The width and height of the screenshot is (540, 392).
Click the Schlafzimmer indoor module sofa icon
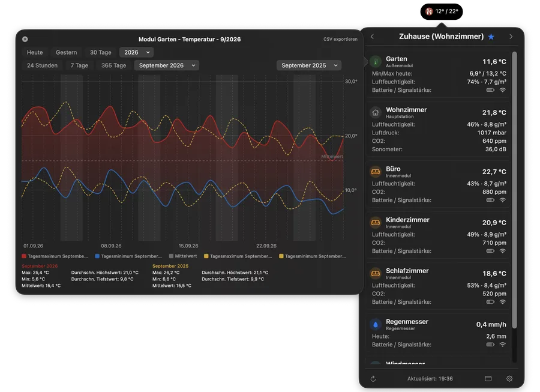pos(376,274)
